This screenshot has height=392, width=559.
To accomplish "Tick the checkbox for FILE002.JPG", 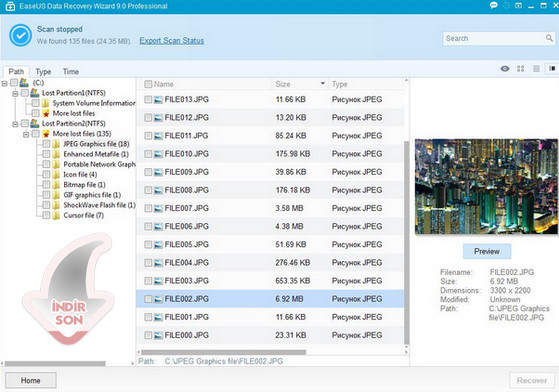I will click(148, 299).
